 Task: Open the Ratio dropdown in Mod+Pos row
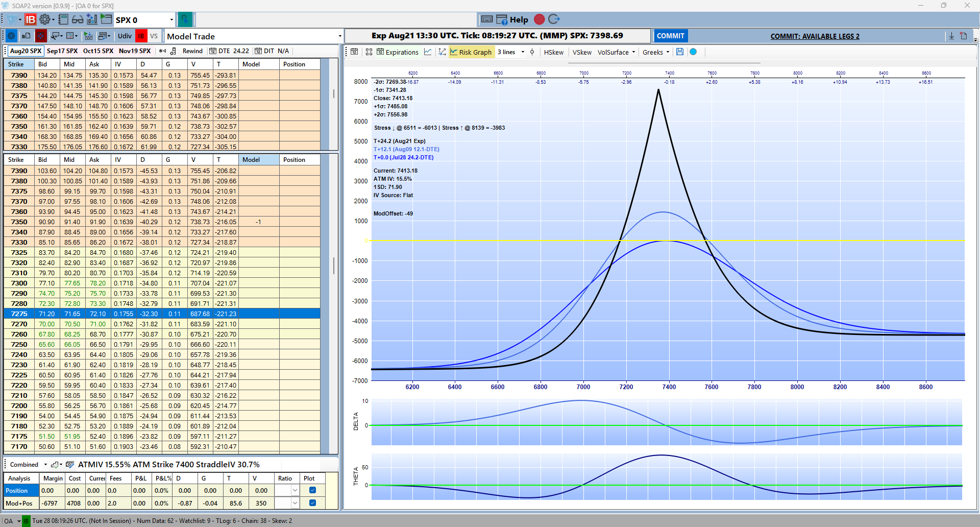point(295,503)
